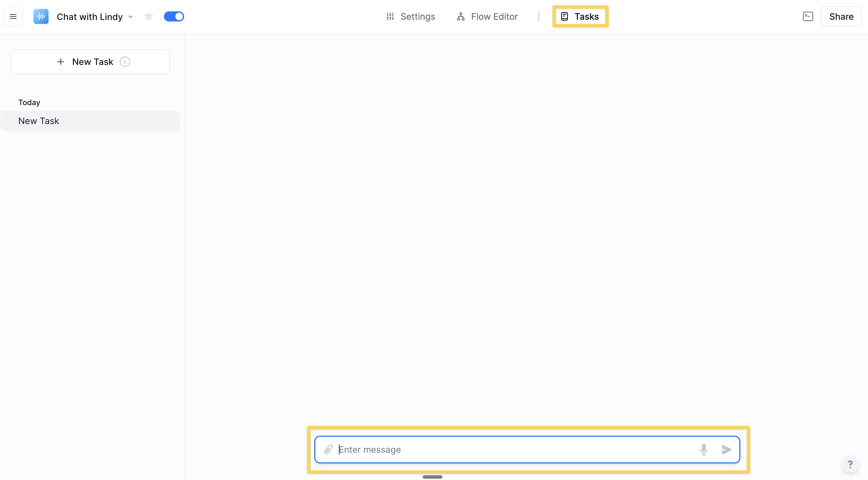
Task: Click the gray drag handle at the bottom
Action: pos(432,477)
